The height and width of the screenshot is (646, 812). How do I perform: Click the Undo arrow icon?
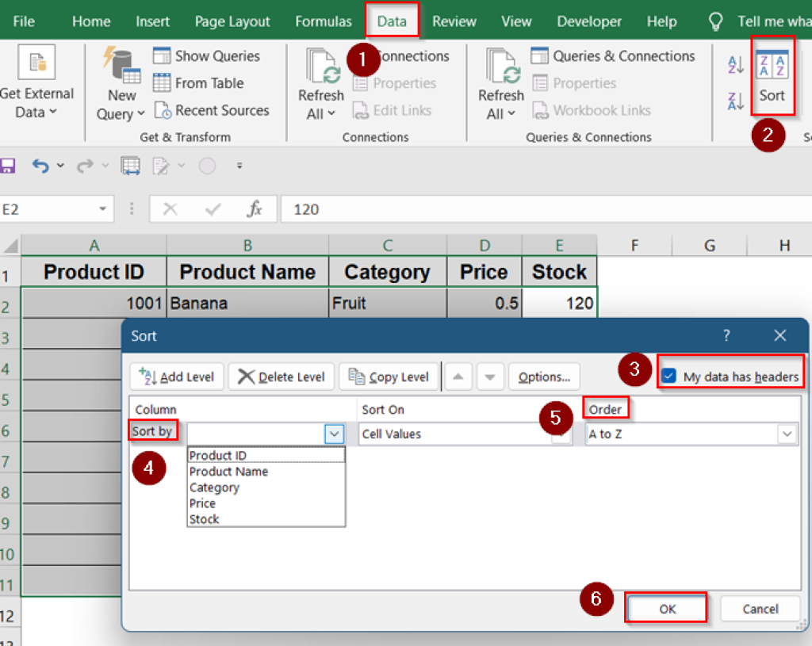[40, 166]
